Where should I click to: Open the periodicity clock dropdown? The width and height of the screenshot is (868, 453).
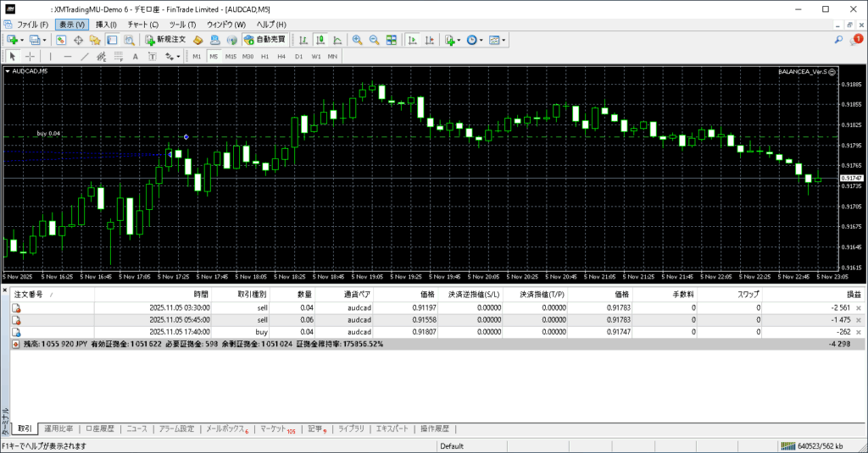[x=482, y=40]
